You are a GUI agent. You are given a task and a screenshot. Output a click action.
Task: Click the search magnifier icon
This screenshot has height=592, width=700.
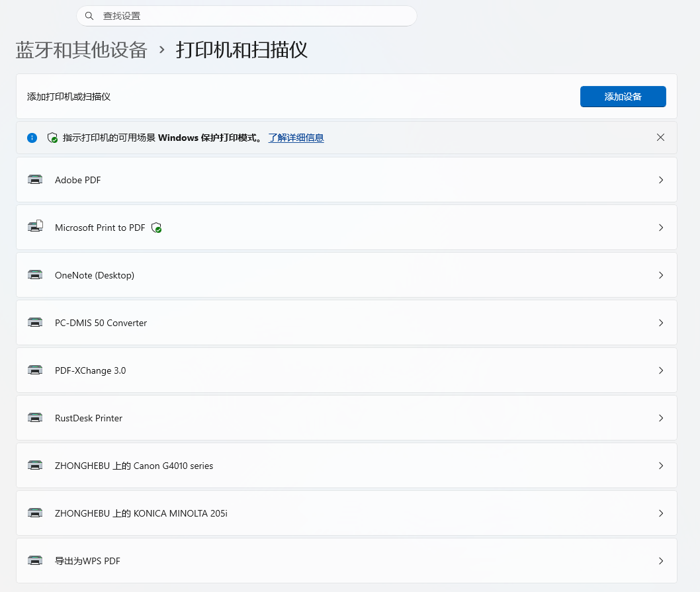pyautogui.click(x=89, y=16)
